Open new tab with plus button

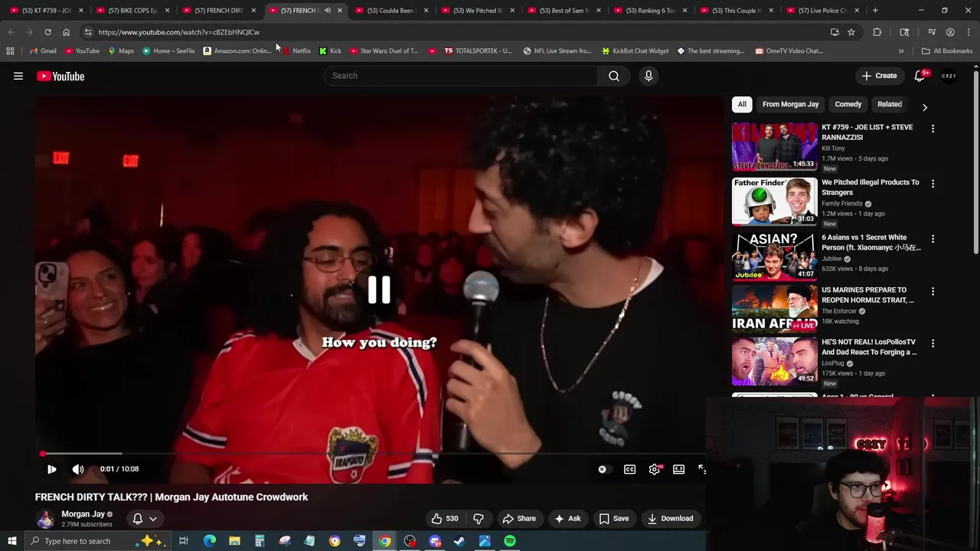(x=875, y=11)
